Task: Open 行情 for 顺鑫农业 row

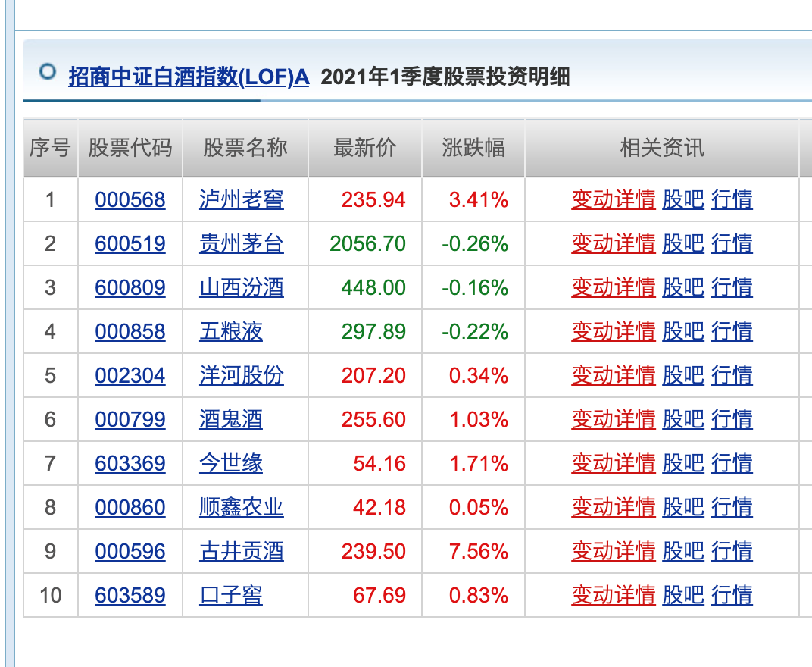Action: 732,507
